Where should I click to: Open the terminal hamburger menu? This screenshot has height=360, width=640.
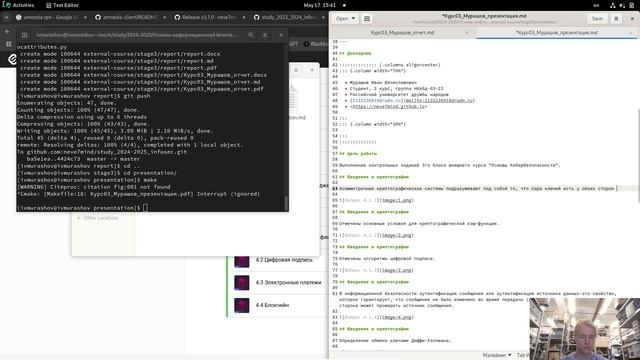coord(265,35)
